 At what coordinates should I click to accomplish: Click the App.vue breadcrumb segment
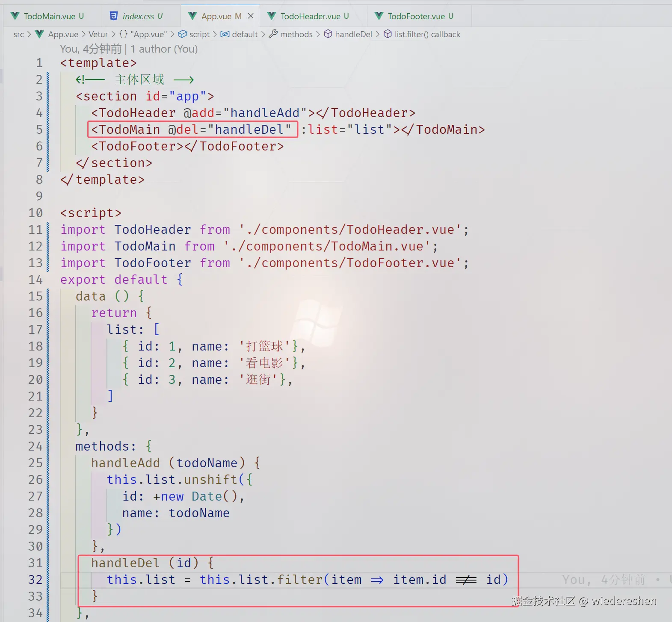[63, 34]
